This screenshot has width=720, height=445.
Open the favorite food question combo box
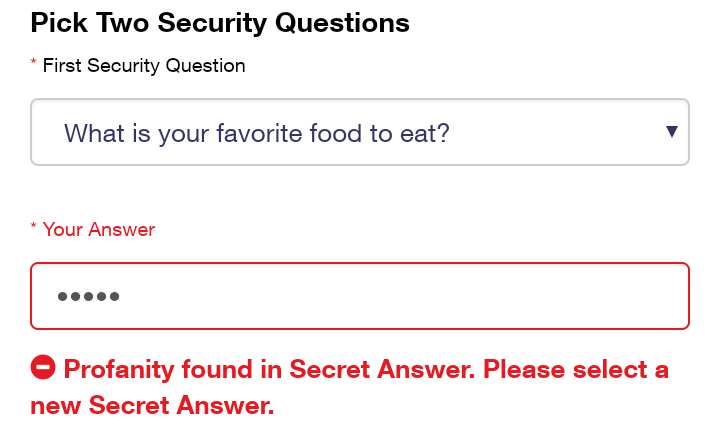coord(360,132)
